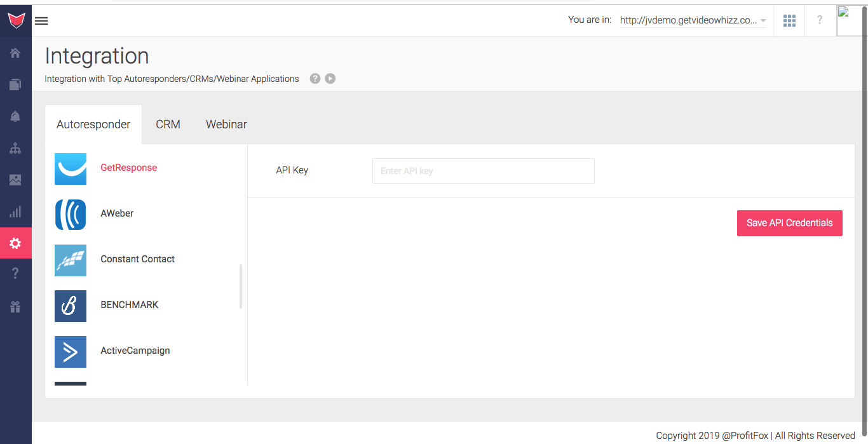868x444 pixels.
Task: Click the Save API Credentials button
Action: (790, 223)
